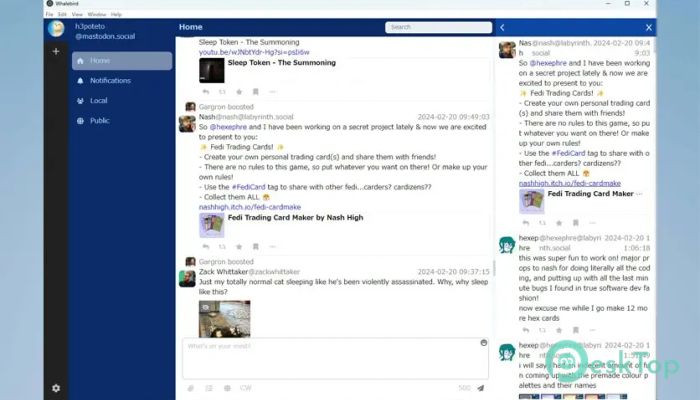Click @hexephre mention in timeline Nash post

(x=228, y=127)
